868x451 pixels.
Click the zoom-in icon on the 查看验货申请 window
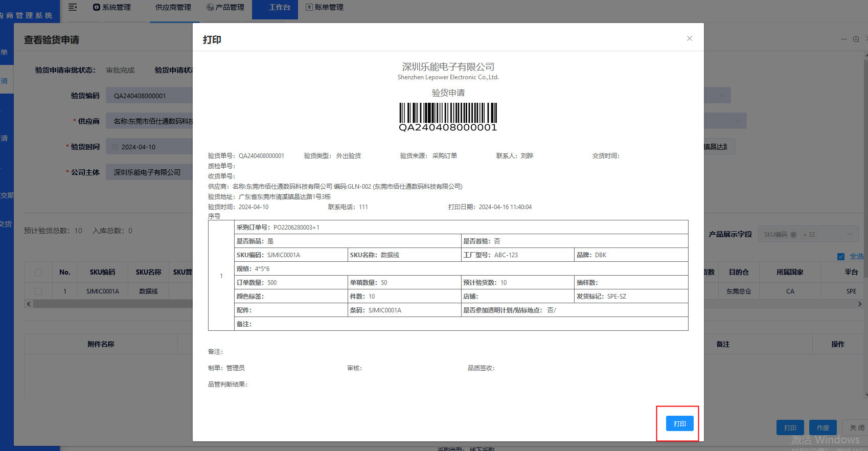tap(856, 39)
